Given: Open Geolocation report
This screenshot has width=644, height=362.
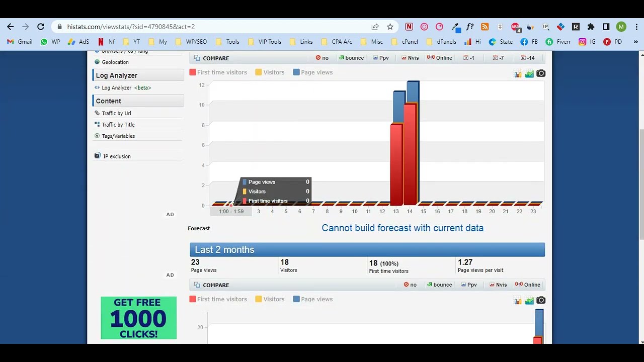Looking at the screenshot, I should pos(112,62).
